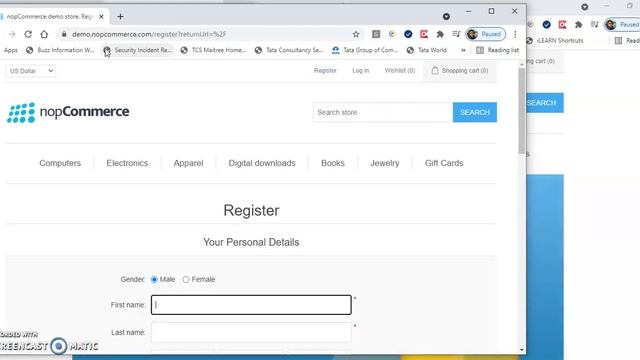Click the blue SEARCH button
640x360 pixels.
475,112
